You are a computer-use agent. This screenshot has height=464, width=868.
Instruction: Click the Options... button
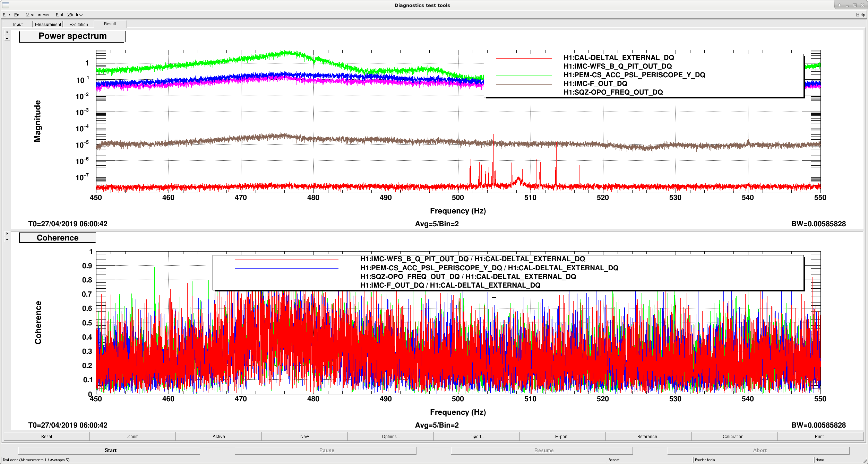(x=390, y=437)
